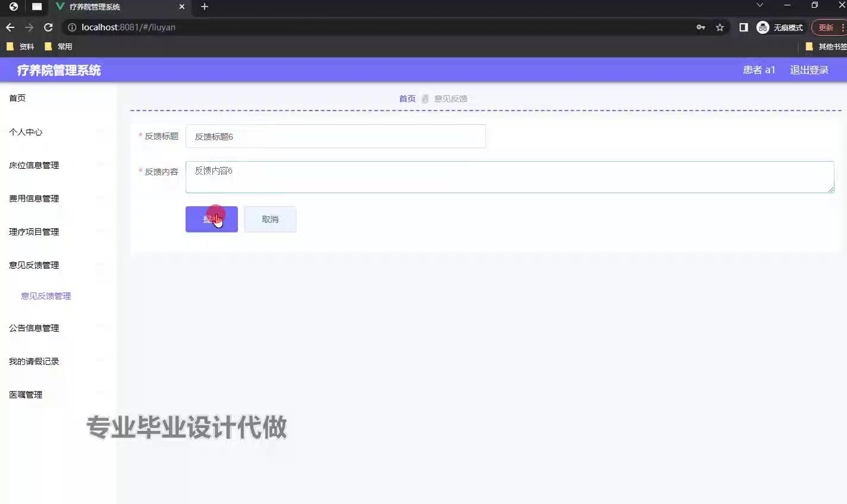Open the 资料 bookmarks folder
The image size is (847, 504).
click(x=20, y=46)
